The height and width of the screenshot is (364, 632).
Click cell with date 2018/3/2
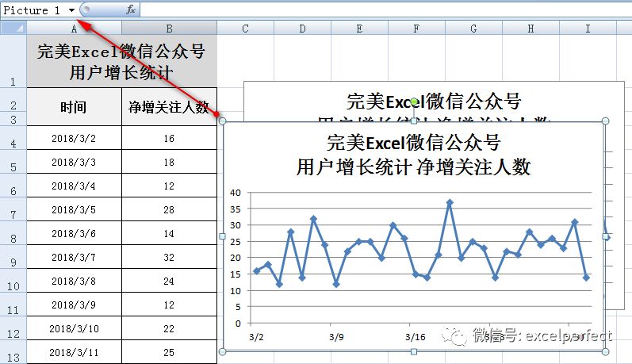[x=75, y=138]
